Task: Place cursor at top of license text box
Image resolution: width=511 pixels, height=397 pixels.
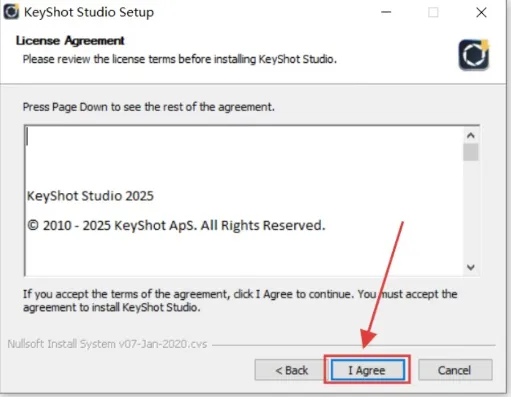Action: pyautogui.click(x=243, y=137)
